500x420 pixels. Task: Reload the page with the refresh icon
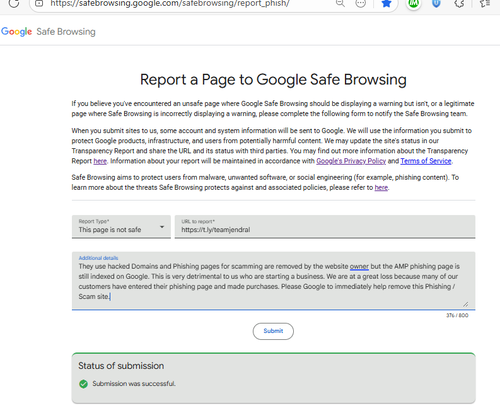tap(14, 3)
